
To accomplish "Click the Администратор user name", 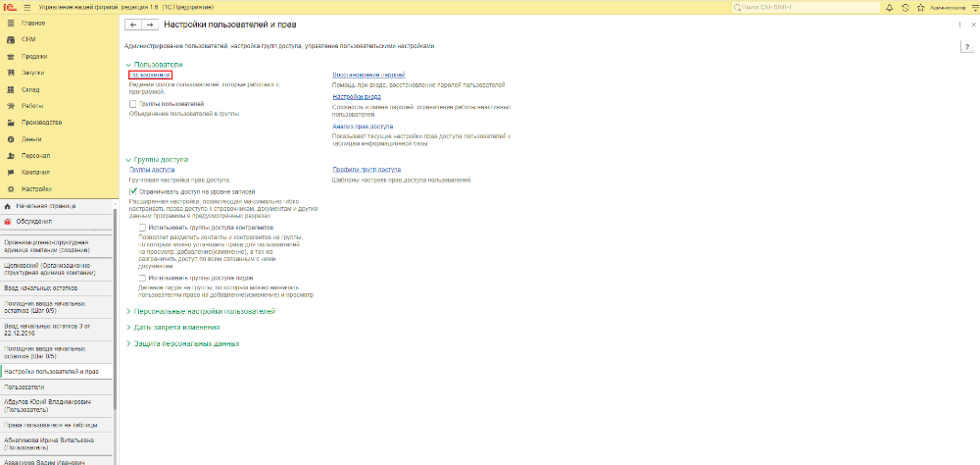I will [x=948, y=8].
